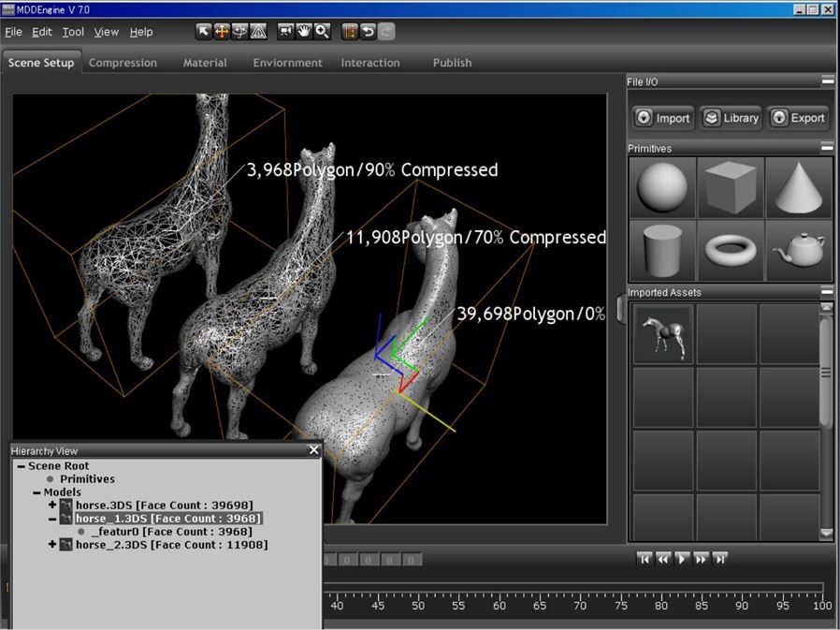Activate the zoom magnifier tool
This screenshot has width=840, height=630.
coord(322,32)
